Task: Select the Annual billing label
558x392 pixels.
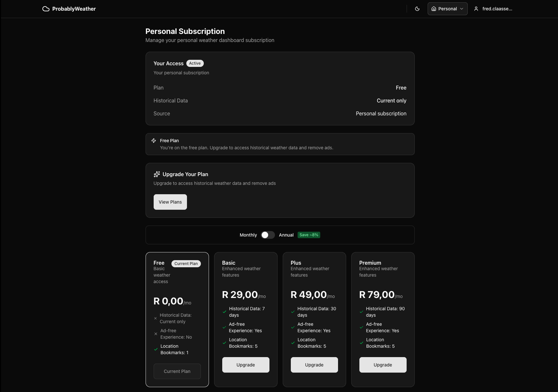Action: [286, 235]
